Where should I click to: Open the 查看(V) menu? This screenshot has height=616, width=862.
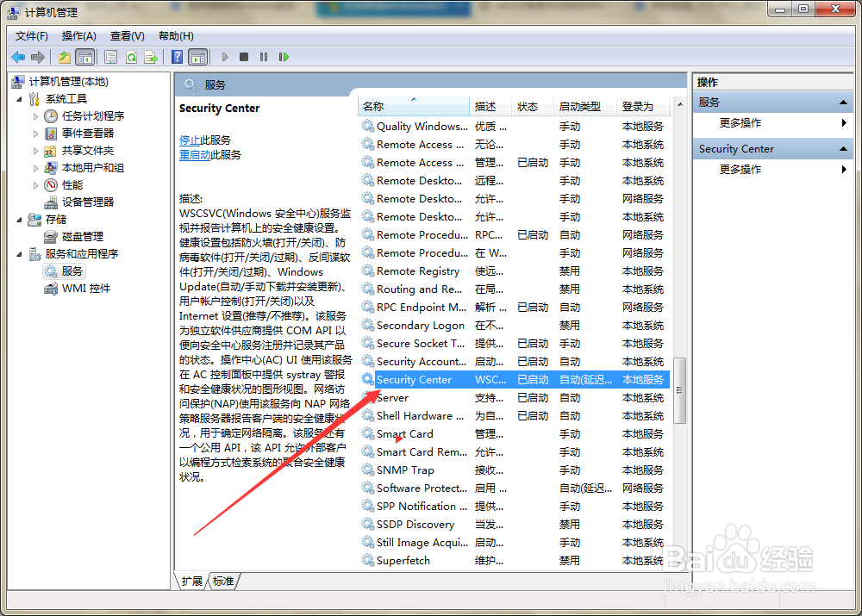pos(127,35)
